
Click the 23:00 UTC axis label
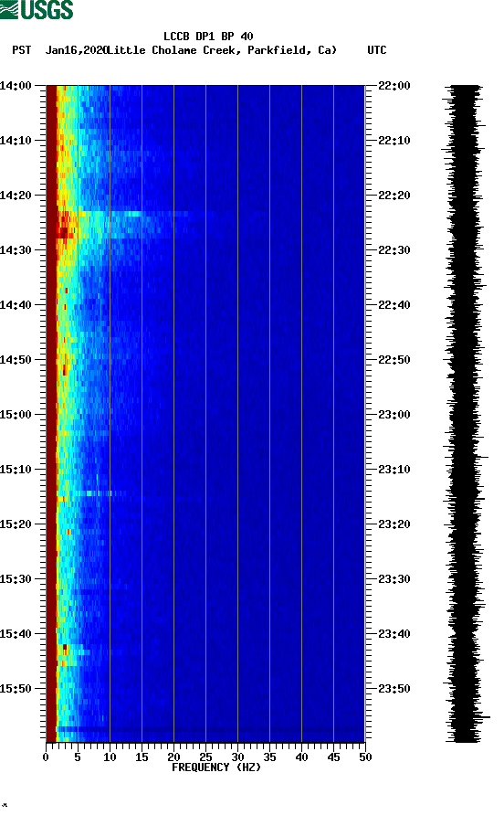pyautogui.click(x=394, y=415)
